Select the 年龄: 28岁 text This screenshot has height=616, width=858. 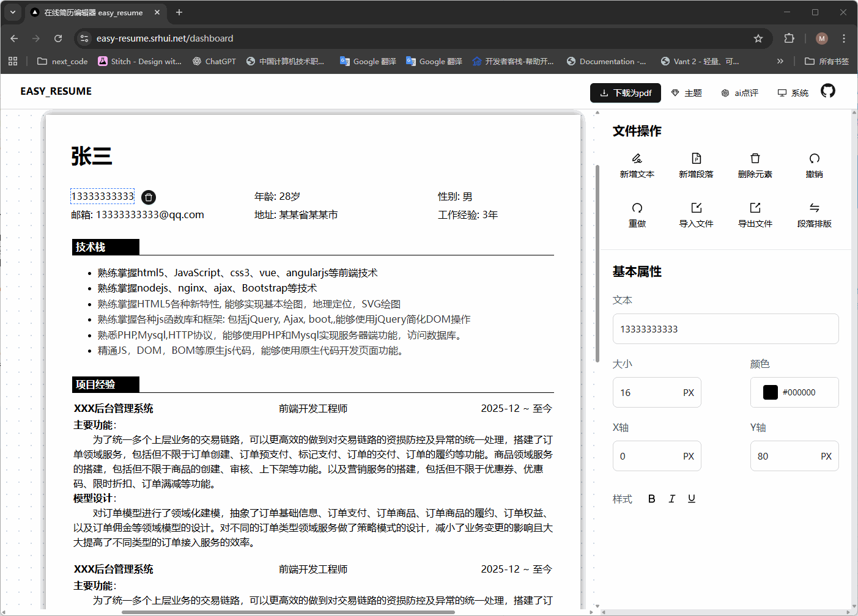[x=277, y=196]
